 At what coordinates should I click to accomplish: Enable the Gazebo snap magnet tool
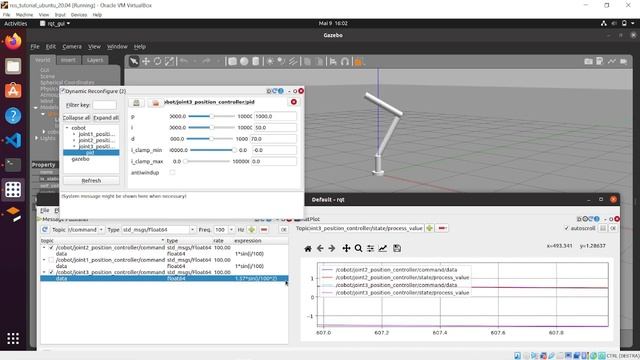tap(345, 61)
